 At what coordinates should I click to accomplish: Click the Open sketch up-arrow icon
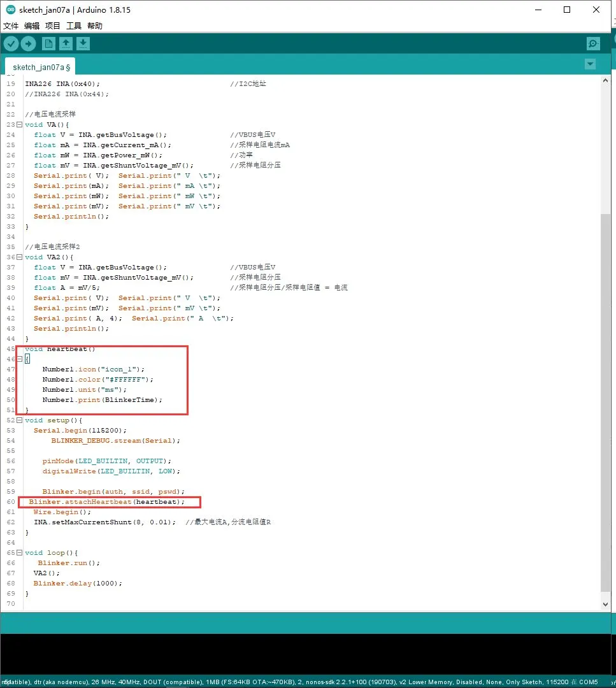click(66, 43)
